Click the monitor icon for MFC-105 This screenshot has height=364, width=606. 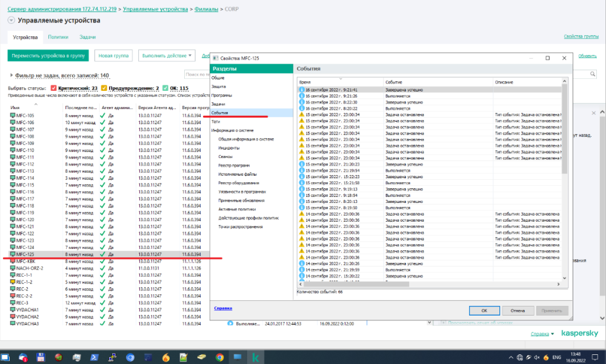13,116
